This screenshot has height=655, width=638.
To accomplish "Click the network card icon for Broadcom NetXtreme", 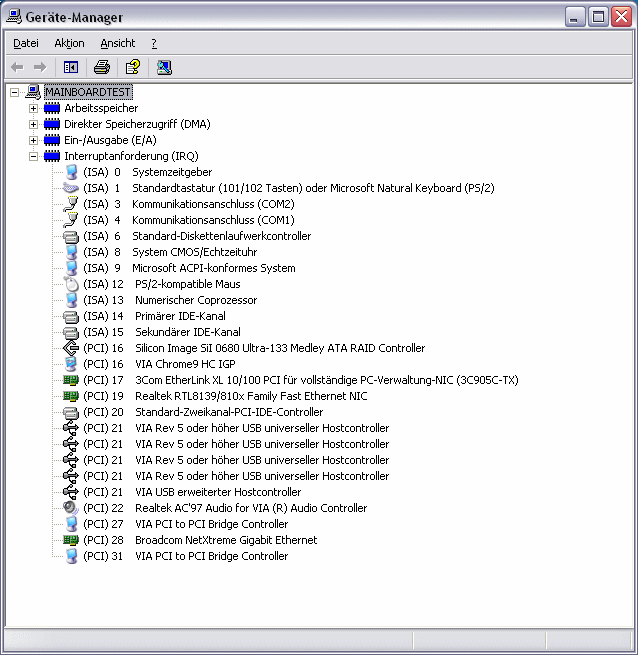I will pyautogui.click(x=71, y=540).
